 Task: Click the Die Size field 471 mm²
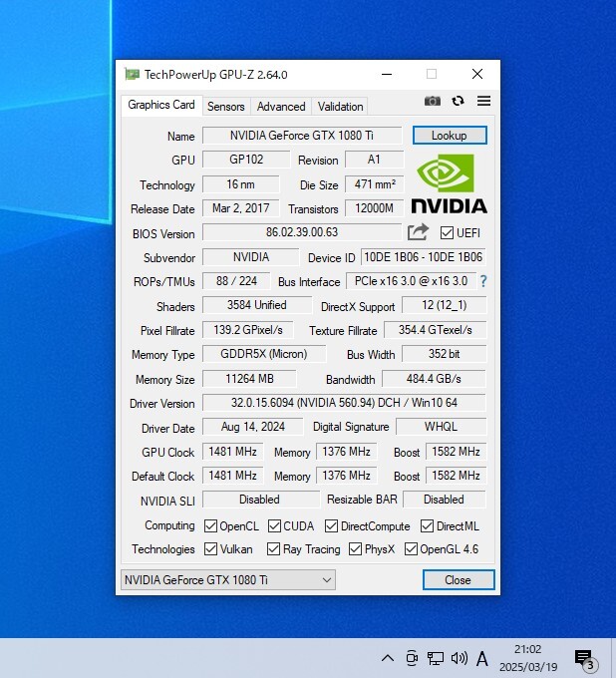(375, 184)
